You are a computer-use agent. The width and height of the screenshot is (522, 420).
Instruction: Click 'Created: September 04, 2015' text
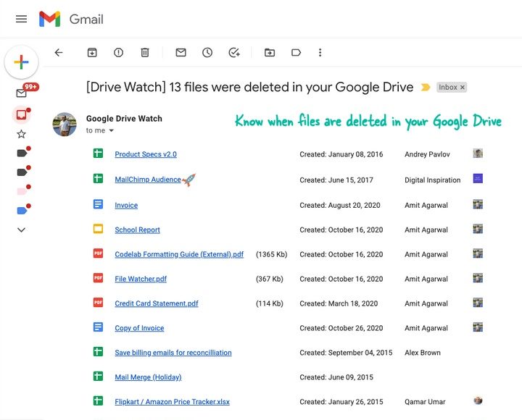[346, 353]
